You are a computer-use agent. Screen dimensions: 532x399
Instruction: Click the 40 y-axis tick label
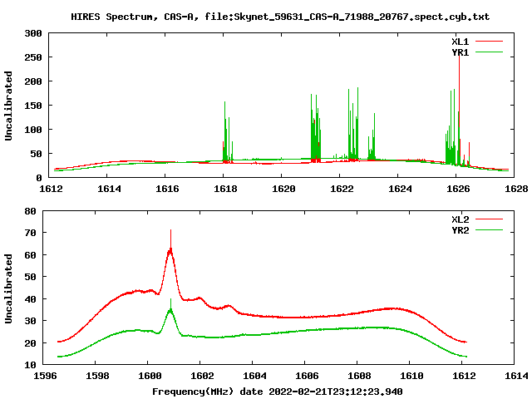[x=31, y=299]
